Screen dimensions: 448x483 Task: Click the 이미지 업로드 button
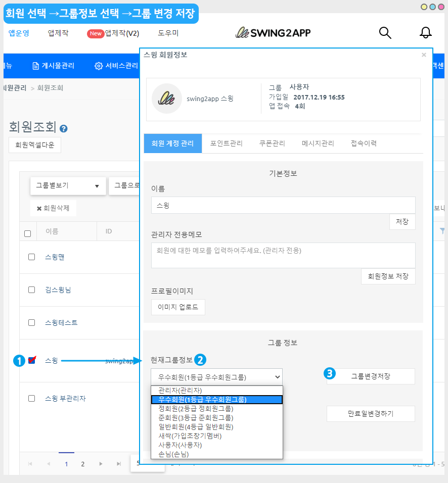178,307
